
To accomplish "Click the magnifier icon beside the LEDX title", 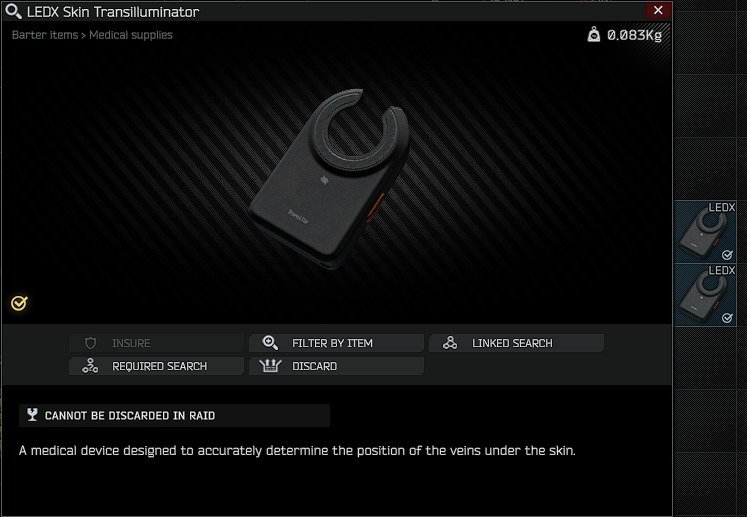I will [13, 11].
